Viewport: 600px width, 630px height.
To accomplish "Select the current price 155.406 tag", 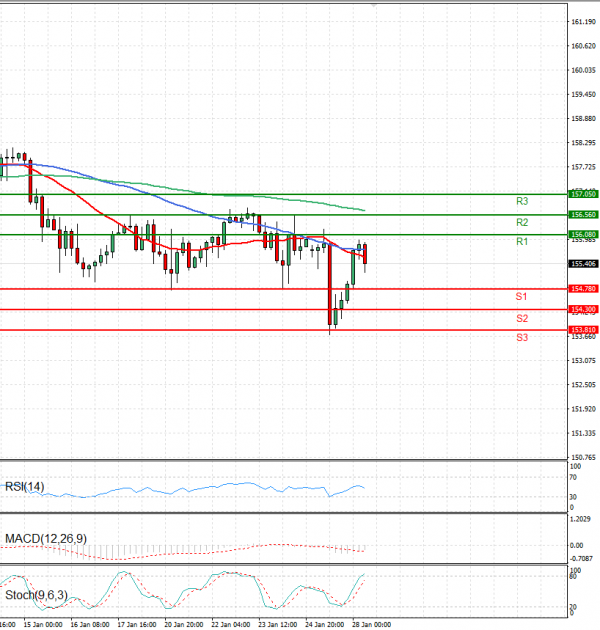I will pos(584,264).
